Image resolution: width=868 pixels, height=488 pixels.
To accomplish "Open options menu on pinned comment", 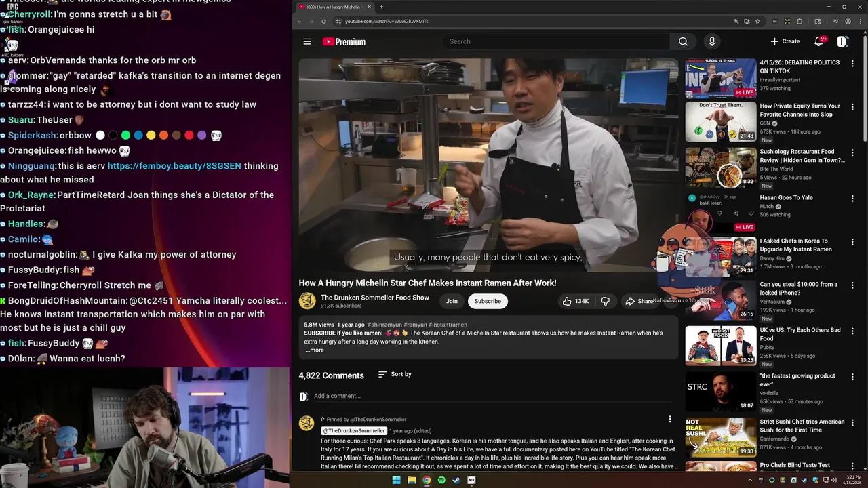I will (x=669, y=420).
